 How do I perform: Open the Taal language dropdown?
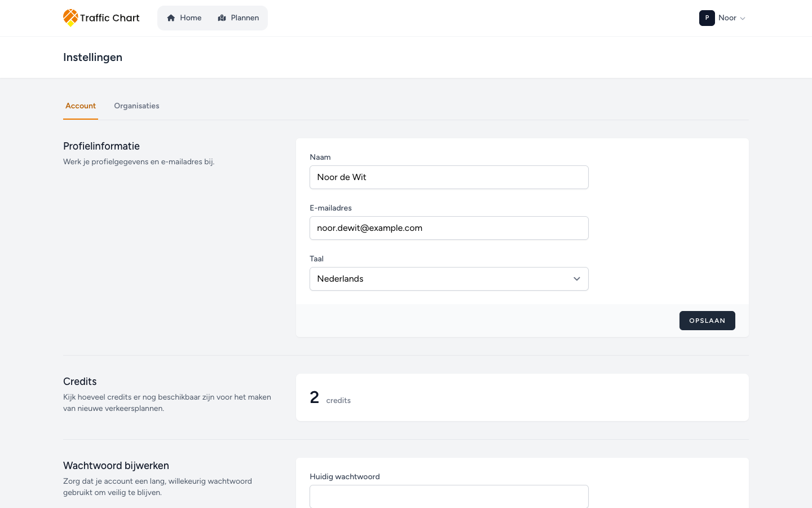click(449, 279)
